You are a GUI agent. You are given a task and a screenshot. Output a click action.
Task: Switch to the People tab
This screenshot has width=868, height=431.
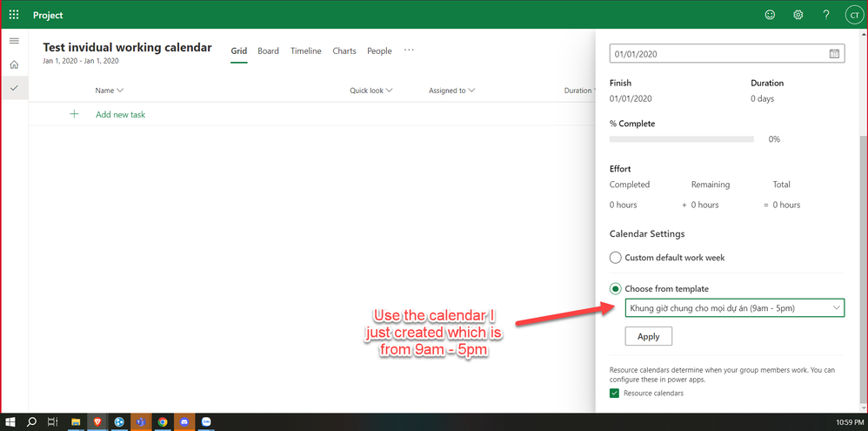point(379,51)
